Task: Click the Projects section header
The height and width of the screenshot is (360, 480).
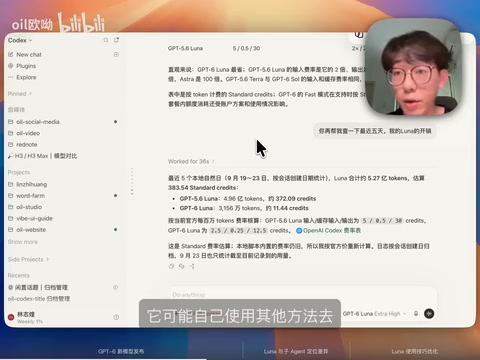Action: click(x=19, y=172)
